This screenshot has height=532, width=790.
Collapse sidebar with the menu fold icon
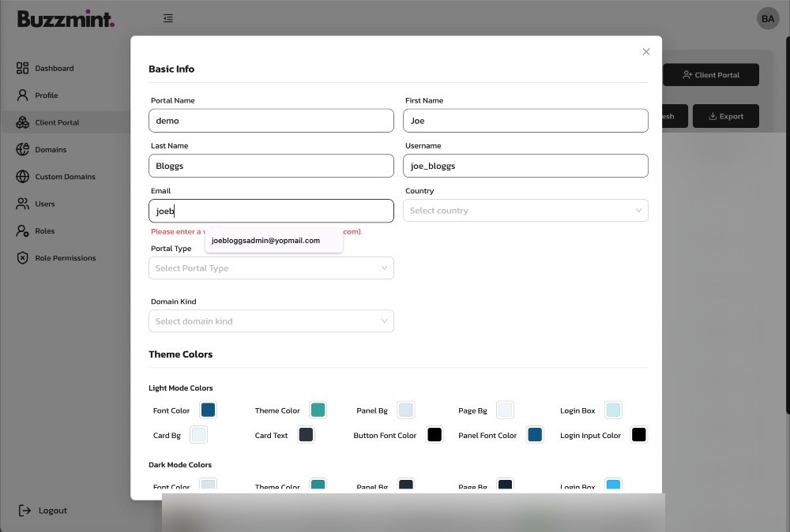tap(168, 18)
